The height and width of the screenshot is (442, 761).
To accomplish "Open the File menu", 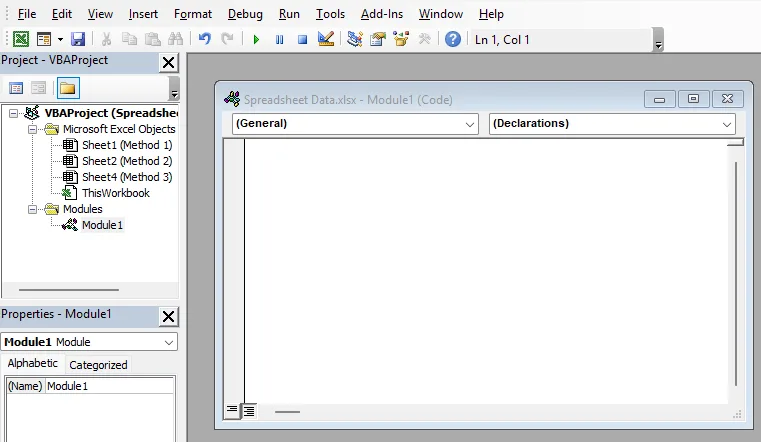I will click(x=27, y=14).
